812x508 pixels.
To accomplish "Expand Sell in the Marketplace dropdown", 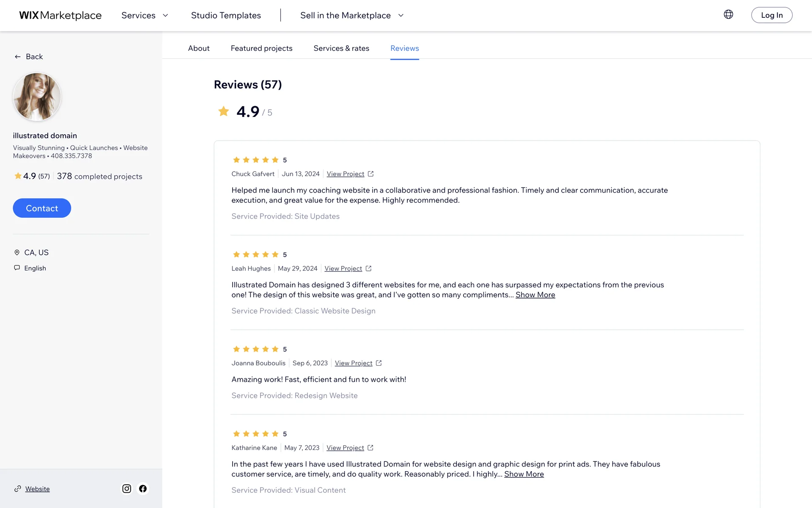I will point(352,16).
